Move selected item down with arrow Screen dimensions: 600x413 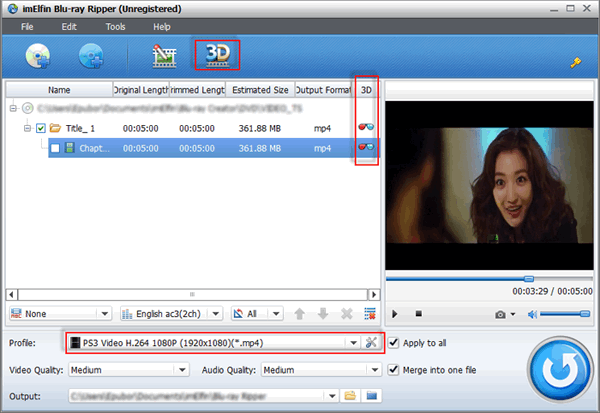(x=323, y=314)
